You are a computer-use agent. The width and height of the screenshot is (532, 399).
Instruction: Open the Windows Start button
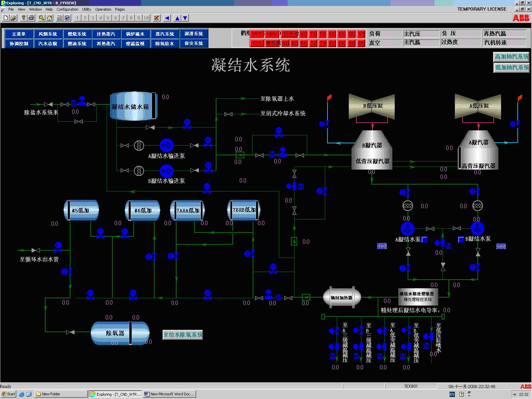pyautogui.click(x=8, y=394)
